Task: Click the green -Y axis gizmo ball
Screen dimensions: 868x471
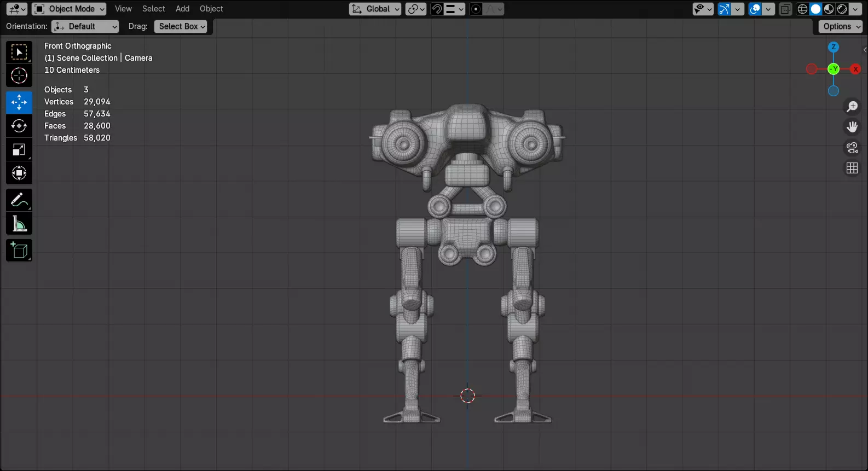Action: (x=834, y=69)
